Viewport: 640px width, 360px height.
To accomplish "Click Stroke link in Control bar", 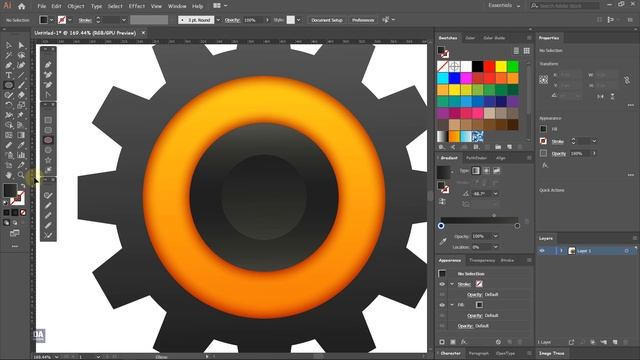I will [85, 20].
